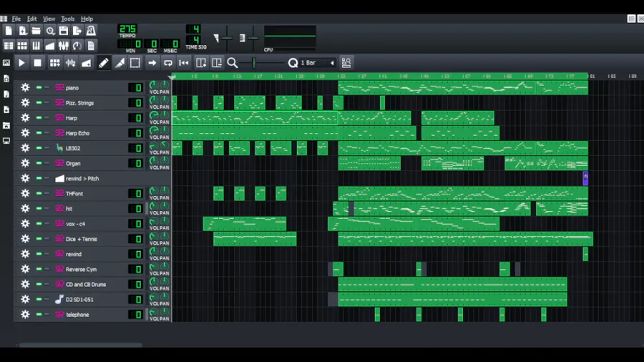Export the project using the export icon

click(77, 31)
